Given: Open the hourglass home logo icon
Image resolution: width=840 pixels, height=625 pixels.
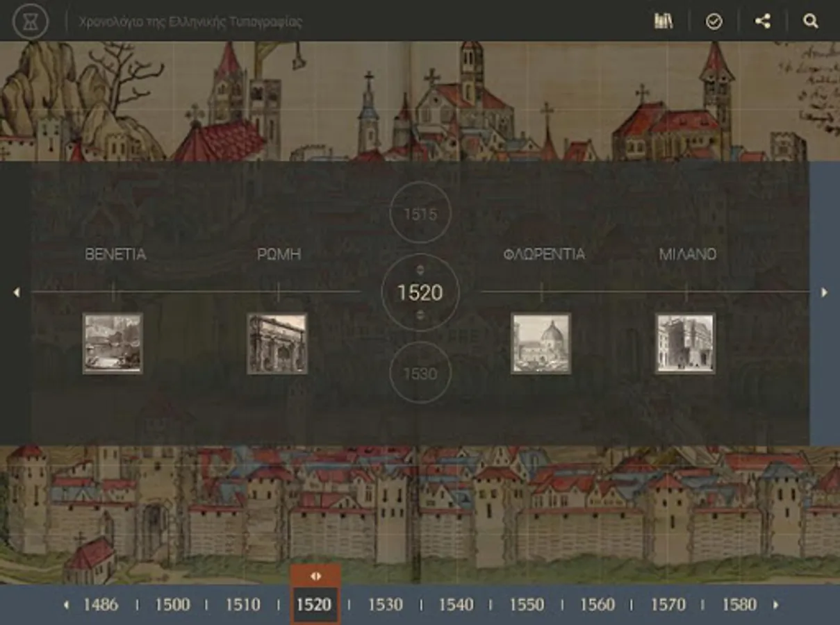Looking at the screenshot, I should pos(31,21).
